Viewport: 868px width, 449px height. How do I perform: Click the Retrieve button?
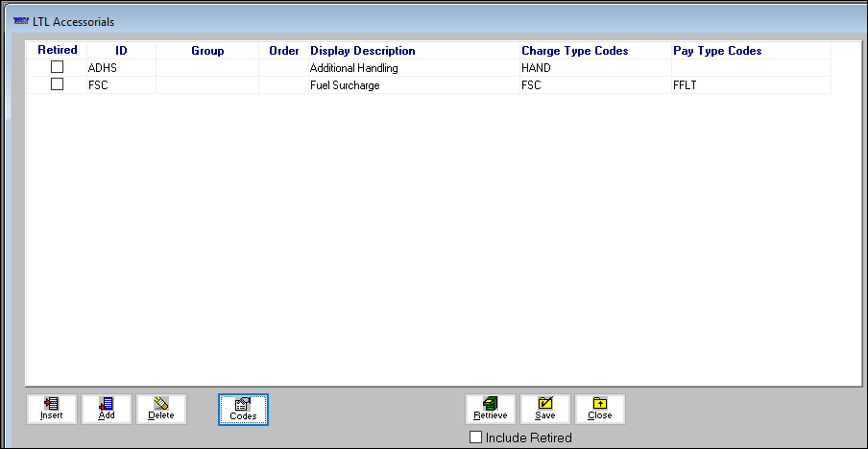coord(491,410)
